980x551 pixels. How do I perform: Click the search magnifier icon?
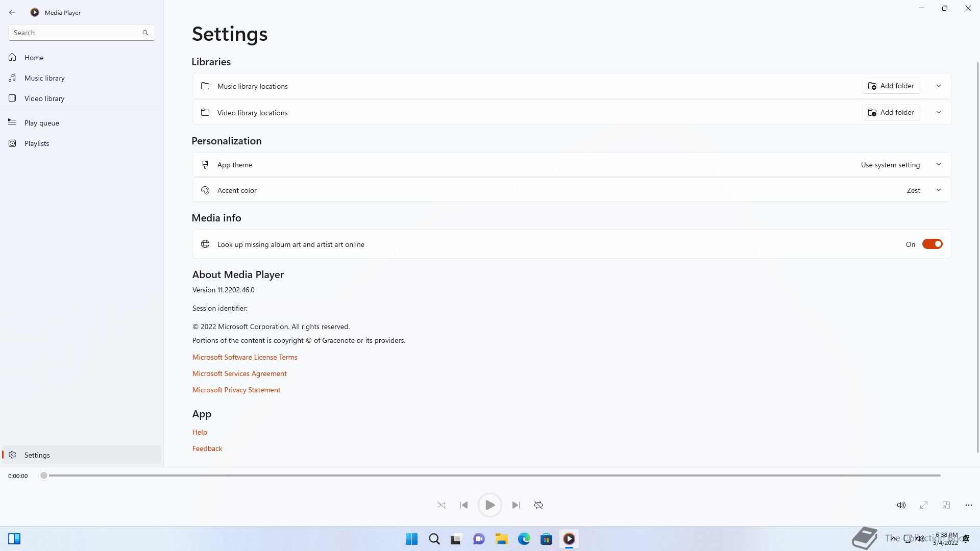[145, 33]
